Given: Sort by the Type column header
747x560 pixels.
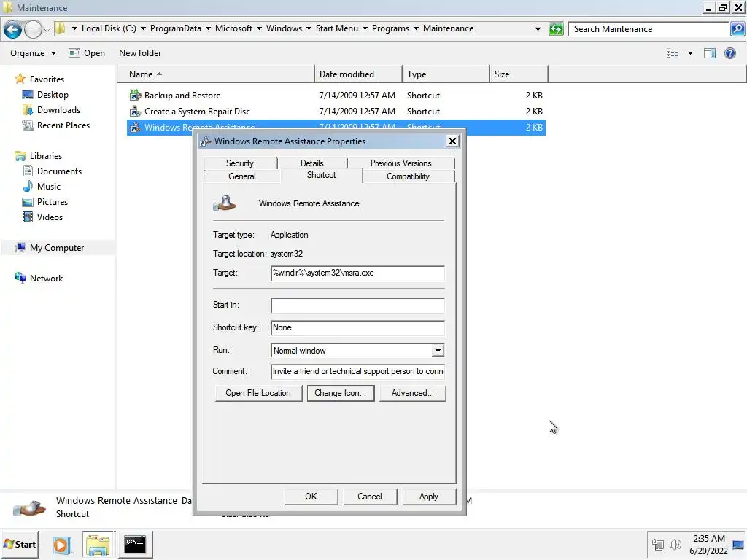Looking at the screenshot, I should [446, 74].
